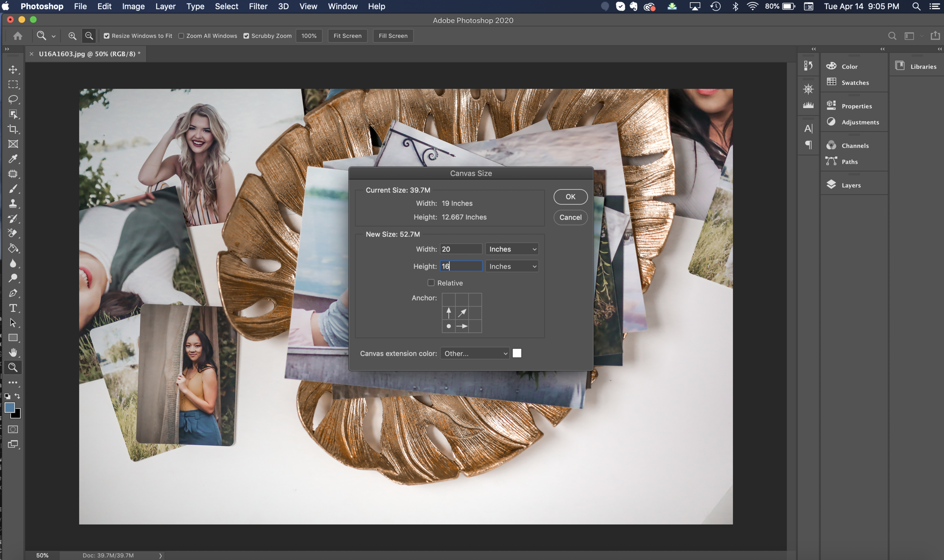Open the Width units dropdown
944x560 pixels.
click(x=512, y=249)
